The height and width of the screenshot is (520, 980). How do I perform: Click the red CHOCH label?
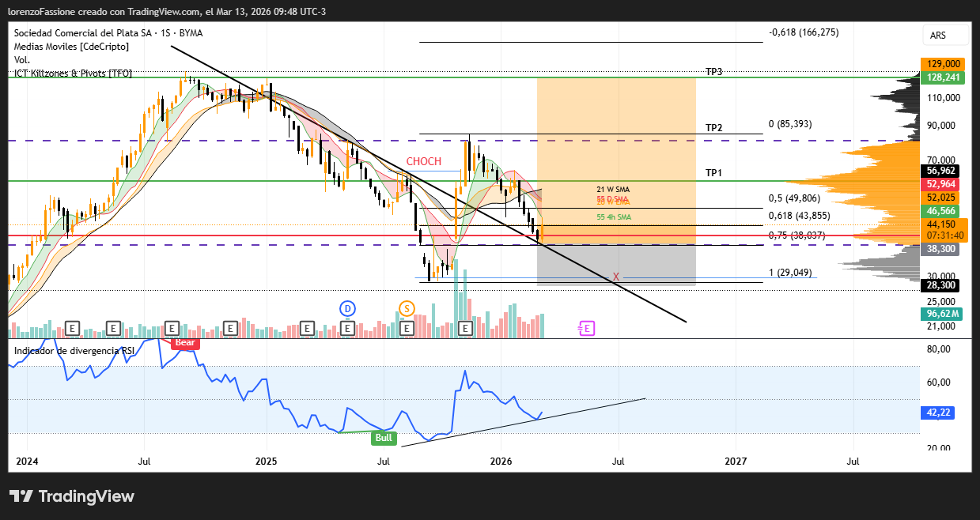[x=424, y=162]
